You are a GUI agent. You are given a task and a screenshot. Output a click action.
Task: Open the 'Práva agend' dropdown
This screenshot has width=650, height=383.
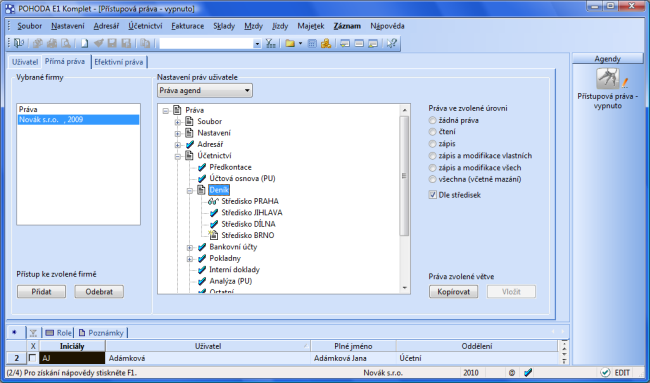tap(205, 90)
